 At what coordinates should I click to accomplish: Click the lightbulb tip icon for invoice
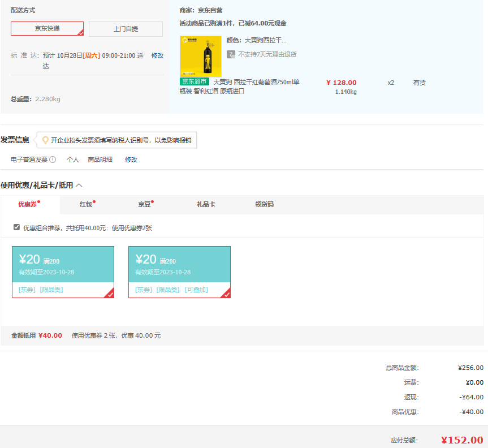point(45,140)
